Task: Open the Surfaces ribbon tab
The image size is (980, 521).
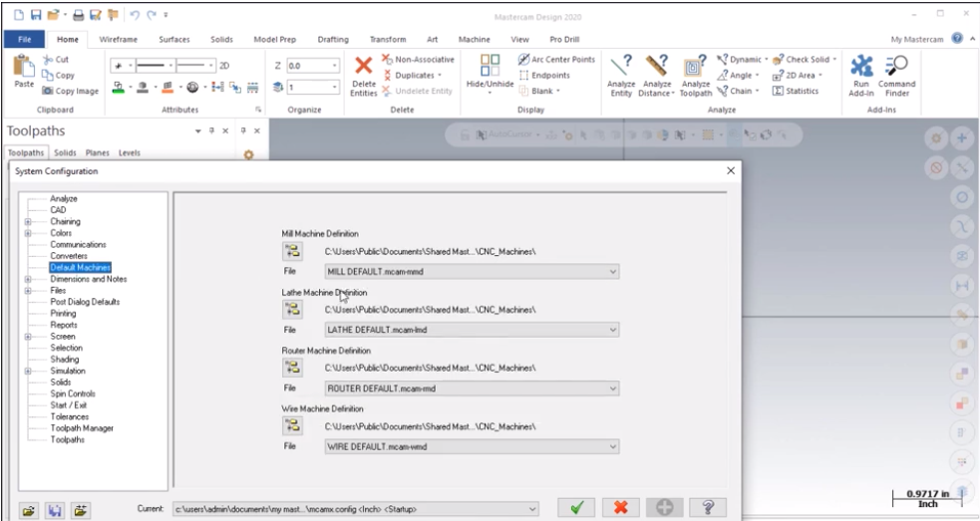Action: coord(173,40)
